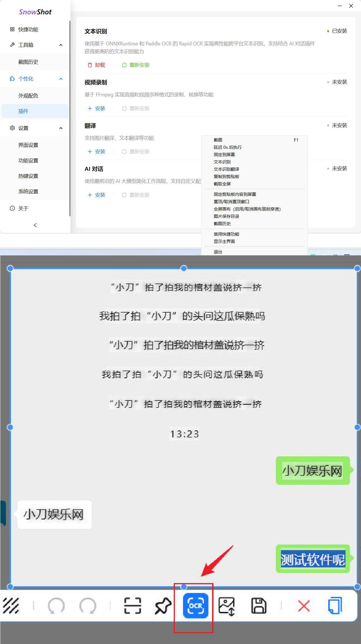The height and width of the screenshot is (644, 361).
Task: Click the OCR text recognition toolbar icon
Action: pyautogui.click(x=195, y=605)
